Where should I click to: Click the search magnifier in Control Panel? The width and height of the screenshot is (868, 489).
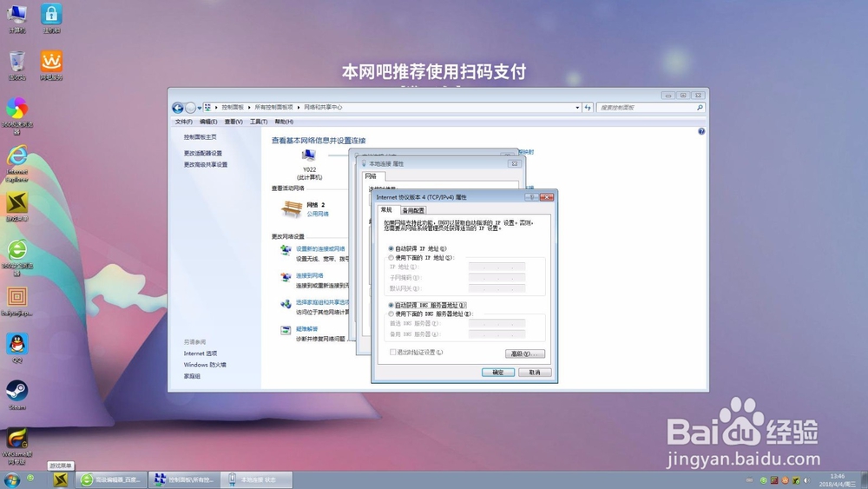point(700,108)
